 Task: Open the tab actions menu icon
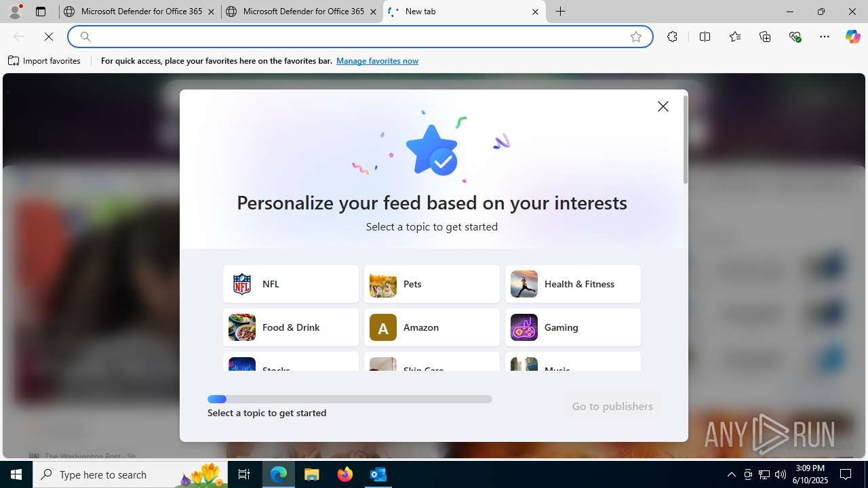pyautogui.click(x=41, y=12)
